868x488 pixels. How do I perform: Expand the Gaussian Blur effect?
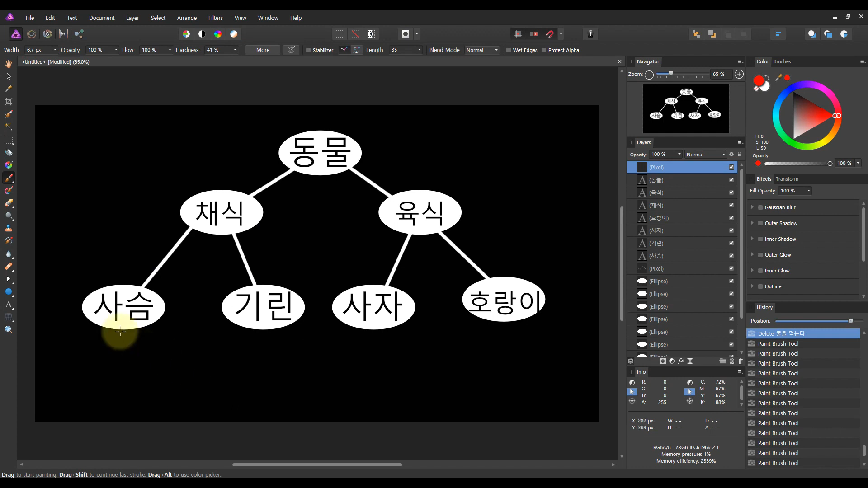(752, 207)
